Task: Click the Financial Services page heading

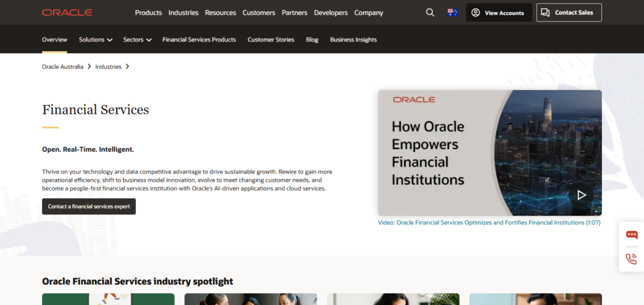Action: pos(96,109)
